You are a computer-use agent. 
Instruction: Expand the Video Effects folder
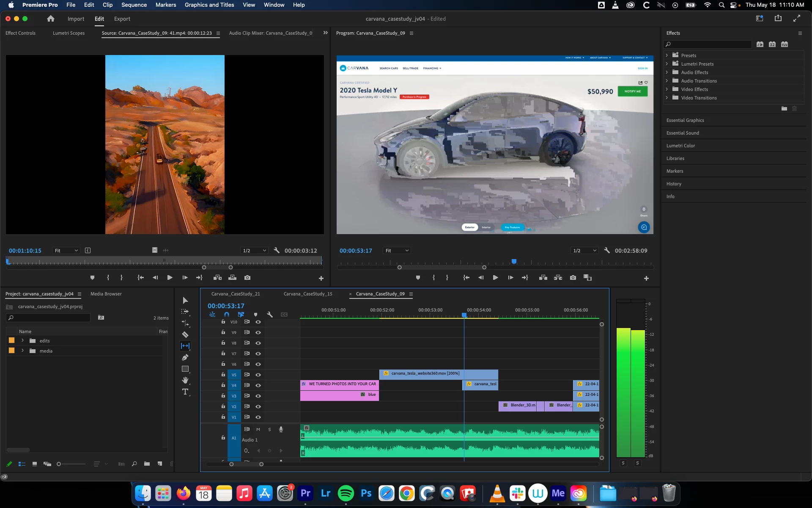(667, 89)
